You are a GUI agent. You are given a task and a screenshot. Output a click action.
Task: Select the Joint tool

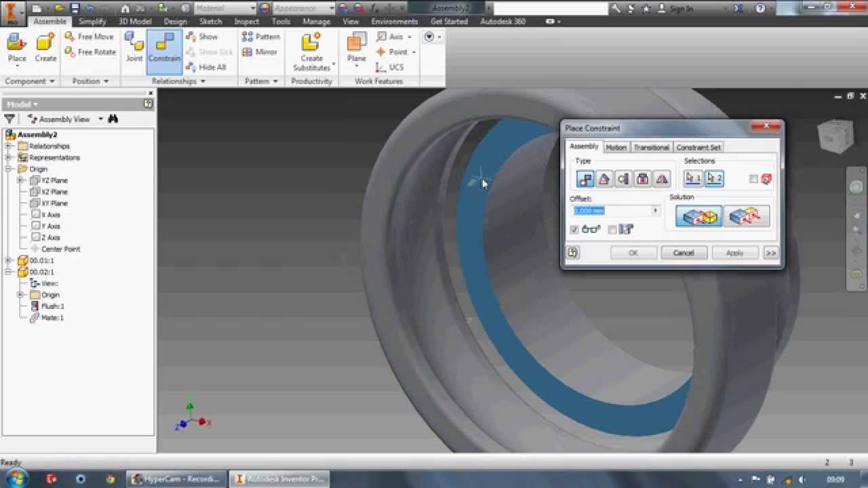(x=134, y=47)
